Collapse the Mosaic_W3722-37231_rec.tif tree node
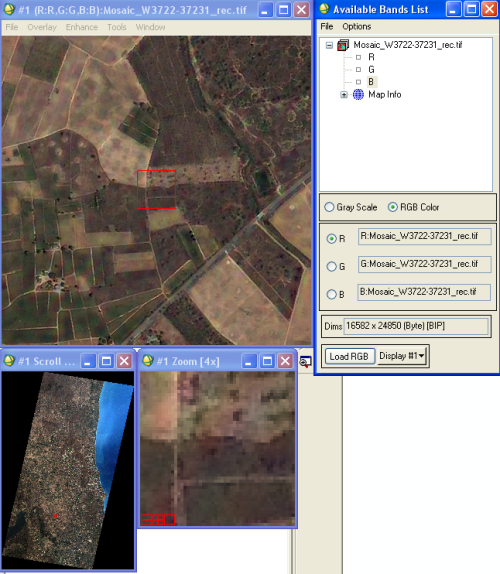 (329, 45)
